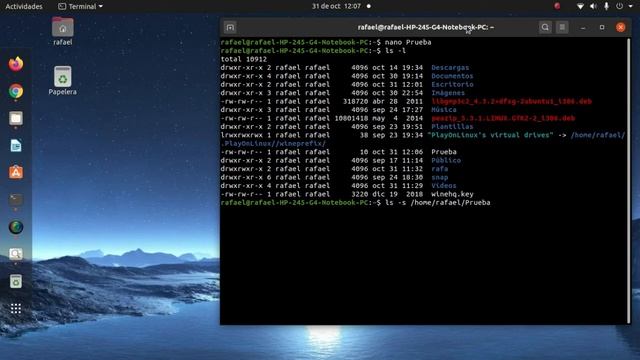This screenshot has height=360, width=640.
Task: Click the red libgmp3c2 .deb file name
Action: tap(511, 102)
